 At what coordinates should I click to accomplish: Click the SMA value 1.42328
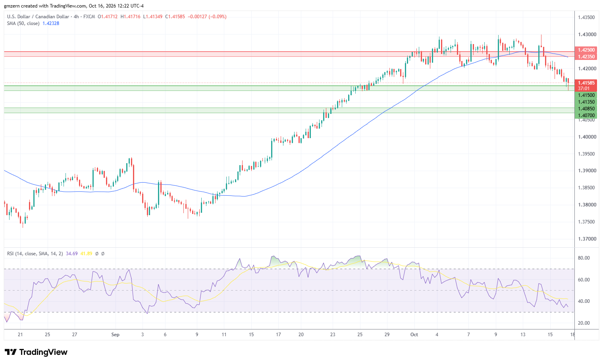coord(51,23)
